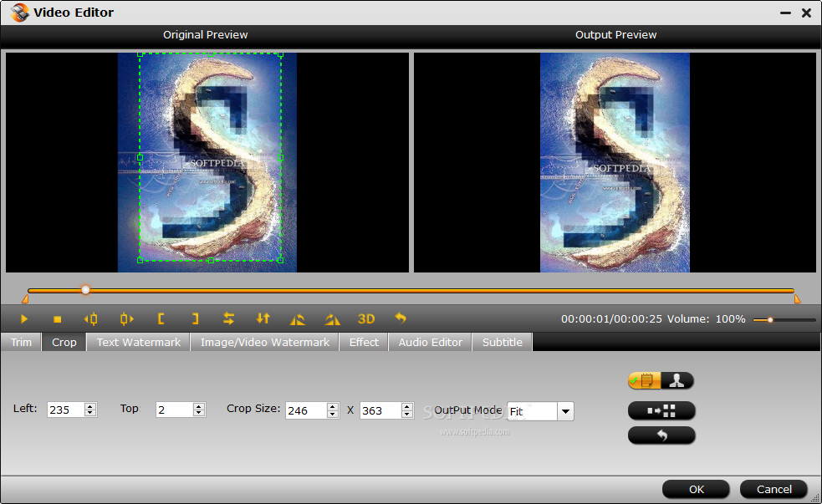Close the Video Editor window
The image size is (822, 504).
[x=806, y=13]
